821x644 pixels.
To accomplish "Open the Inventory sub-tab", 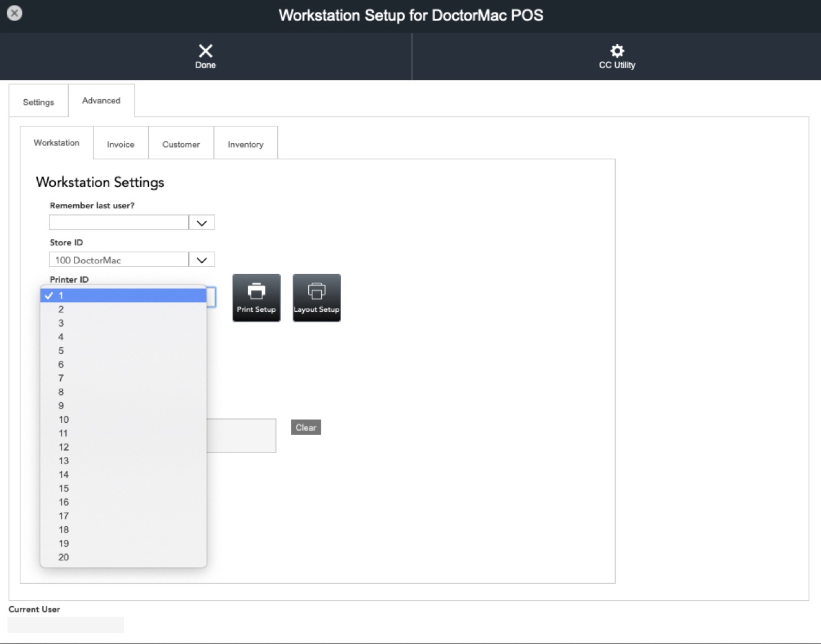I will (x=246, y=144).
